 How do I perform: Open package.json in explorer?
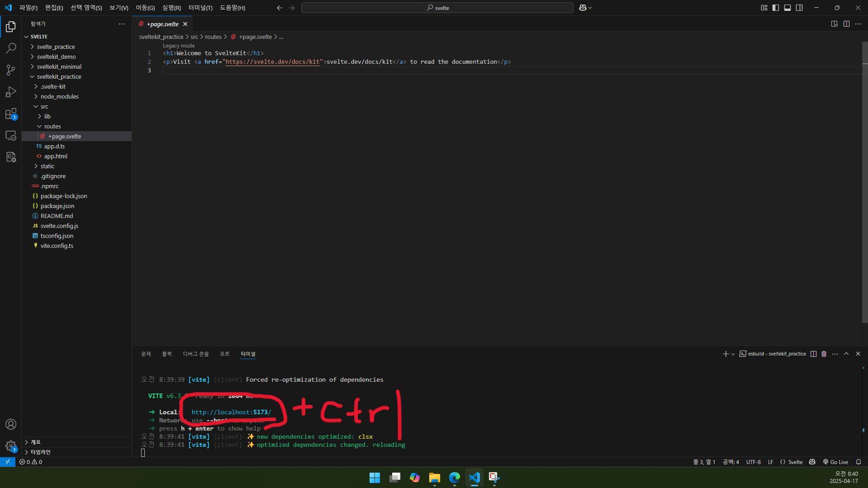click(57, 206)
